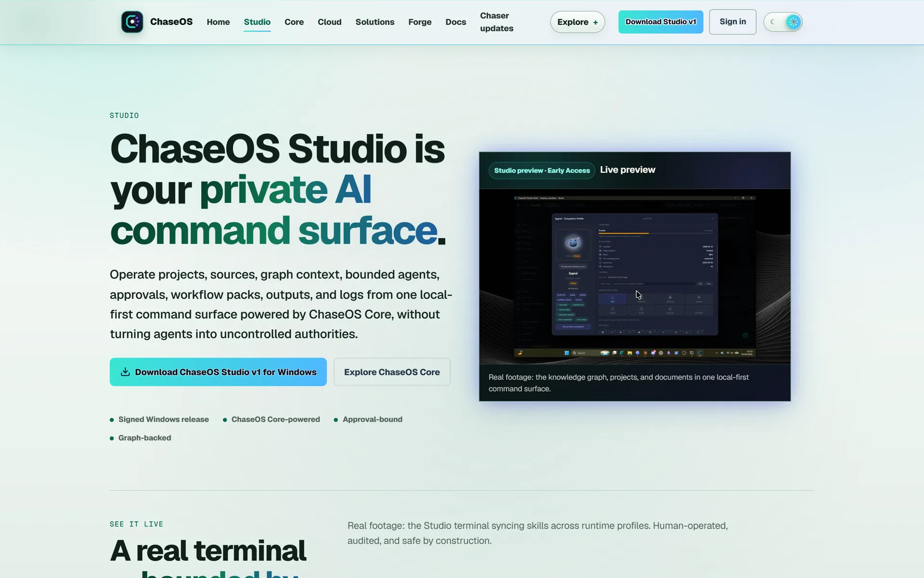The height and width of the screenshot is (578, 924).
Task: Click the Graph-backed label
Action: 145,438
